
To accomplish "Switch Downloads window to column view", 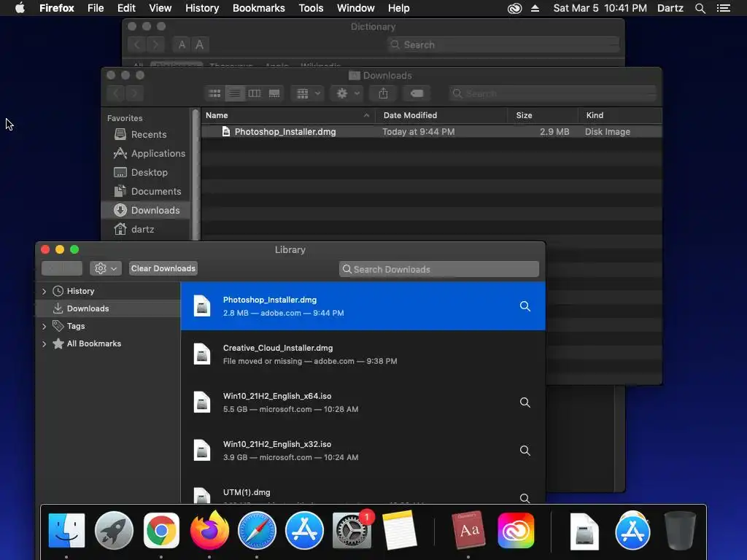I will pos(255,93).
